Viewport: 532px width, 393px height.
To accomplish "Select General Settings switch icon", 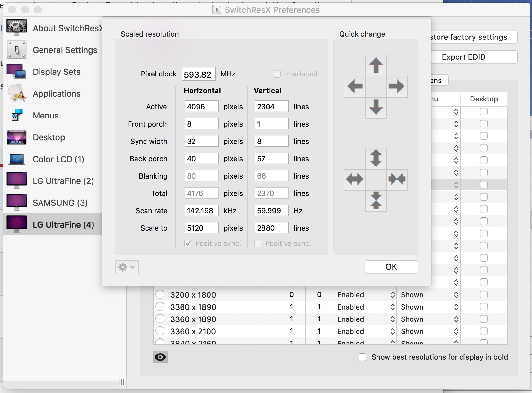I will (17, 50).
